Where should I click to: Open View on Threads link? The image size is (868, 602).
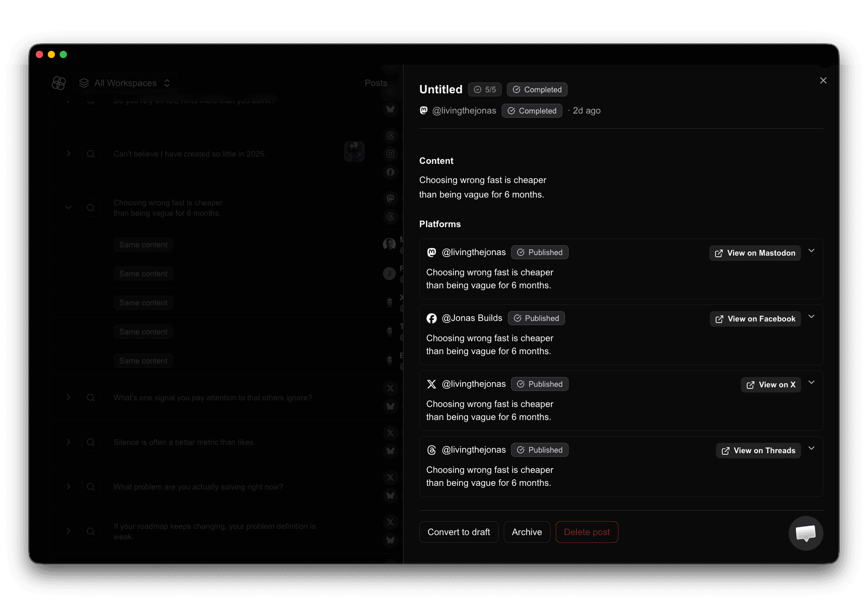pyautogui.click(x=758, y=451)
